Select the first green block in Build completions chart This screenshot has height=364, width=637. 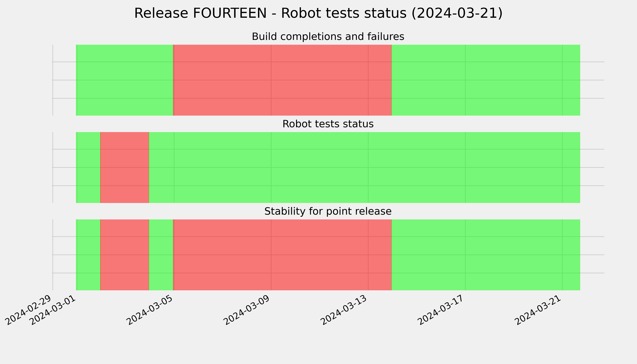125,80
